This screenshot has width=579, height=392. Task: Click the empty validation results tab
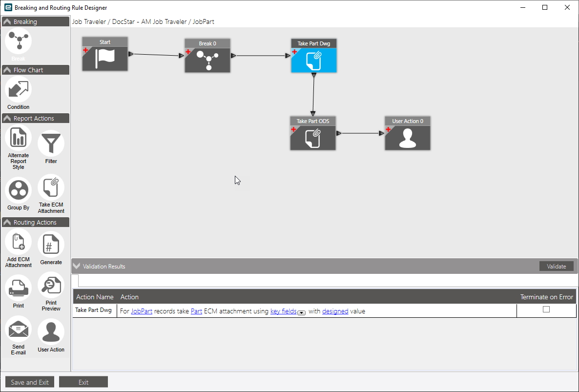pos(75,281)
